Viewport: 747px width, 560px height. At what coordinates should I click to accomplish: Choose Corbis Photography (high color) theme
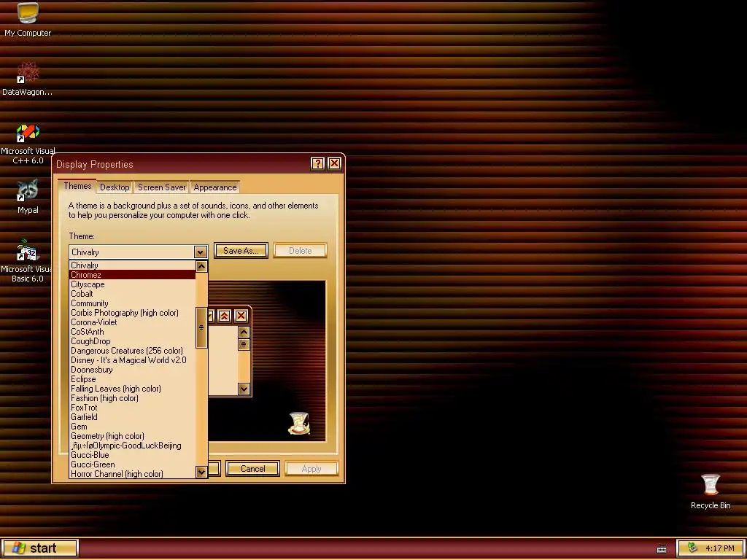(x=133, y=313)
